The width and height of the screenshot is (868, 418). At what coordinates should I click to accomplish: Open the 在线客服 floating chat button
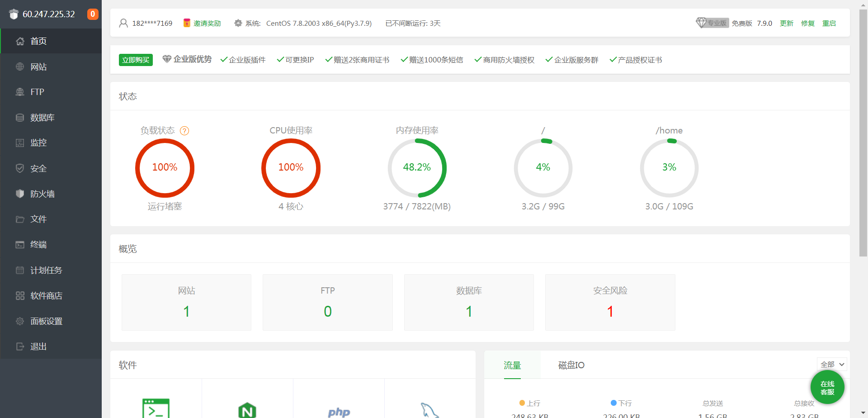pos(827,388)
